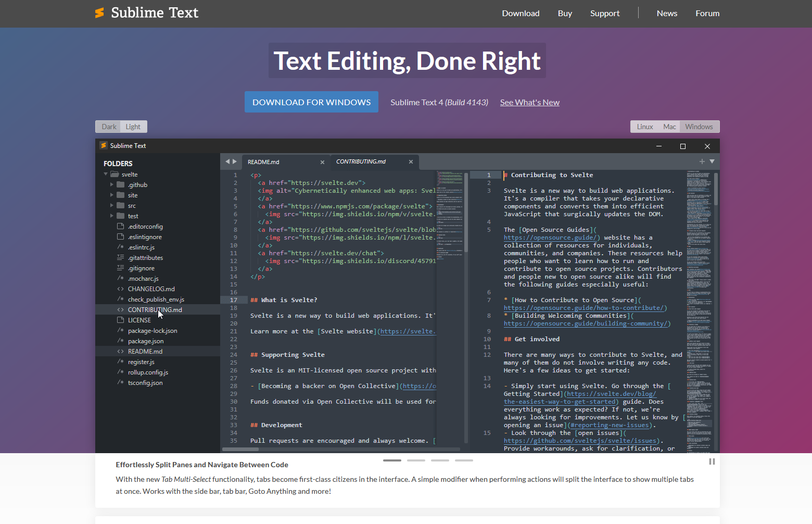Click the LICENSE file icon
The height and width of the screenshot is (524, 812).
(121, 320)
